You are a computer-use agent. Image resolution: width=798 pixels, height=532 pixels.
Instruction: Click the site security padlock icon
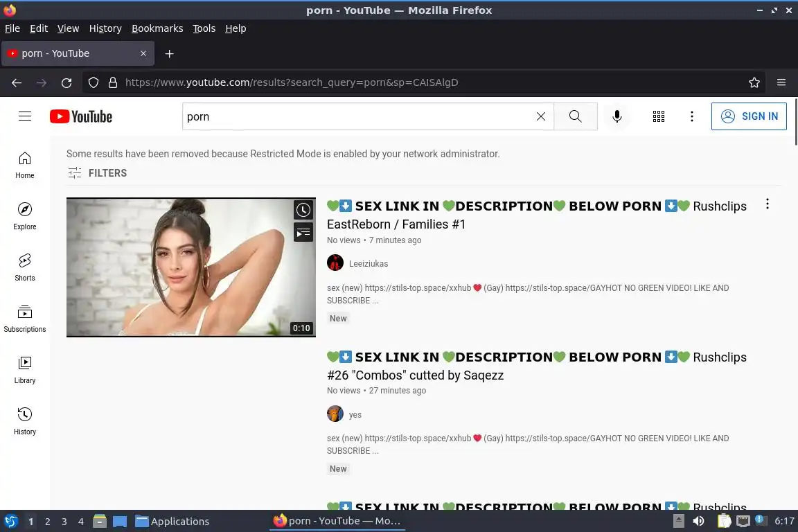113,82
